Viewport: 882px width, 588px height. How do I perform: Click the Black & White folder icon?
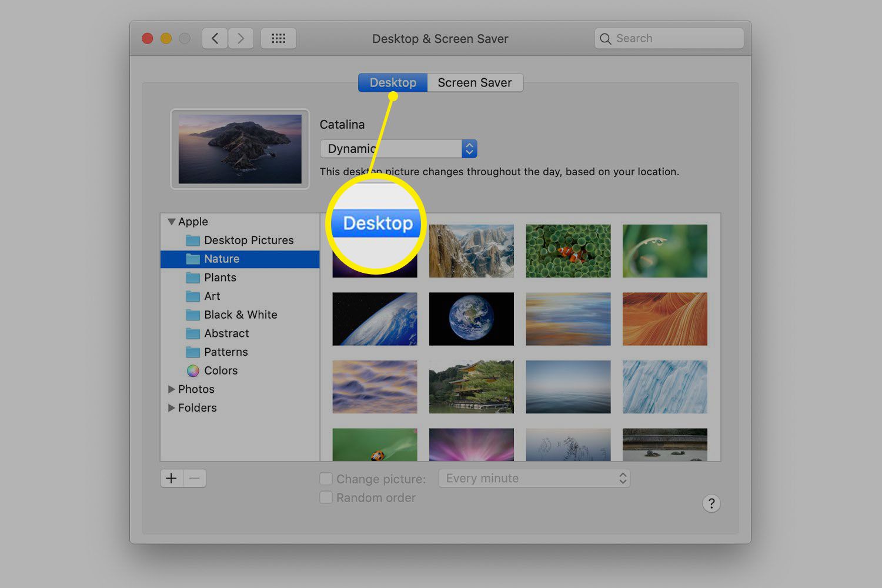pyautogui.click(x=193, y=315)
